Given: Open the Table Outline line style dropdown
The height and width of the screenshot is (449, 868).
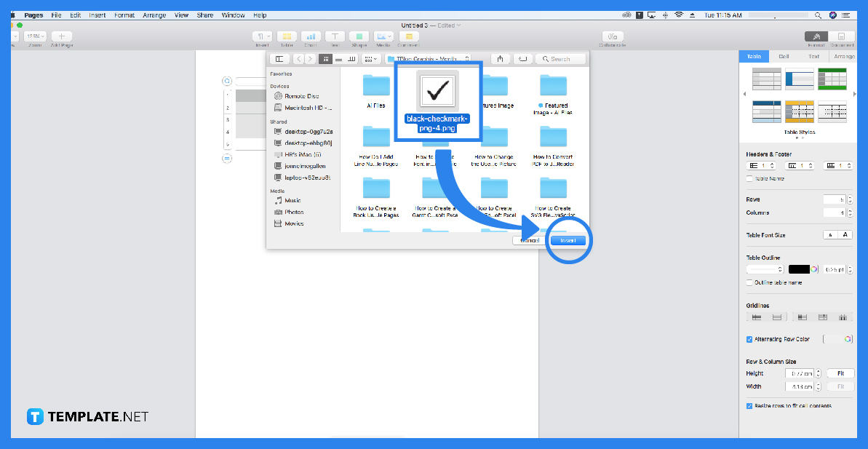Looking at the screenshot, I should pos(764,269).
